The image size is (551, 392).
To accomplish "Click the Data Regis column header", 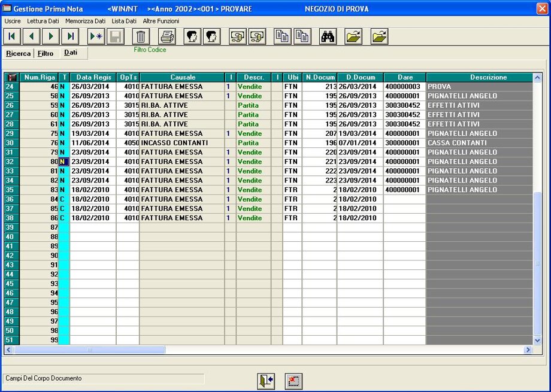I will [93, 77].
